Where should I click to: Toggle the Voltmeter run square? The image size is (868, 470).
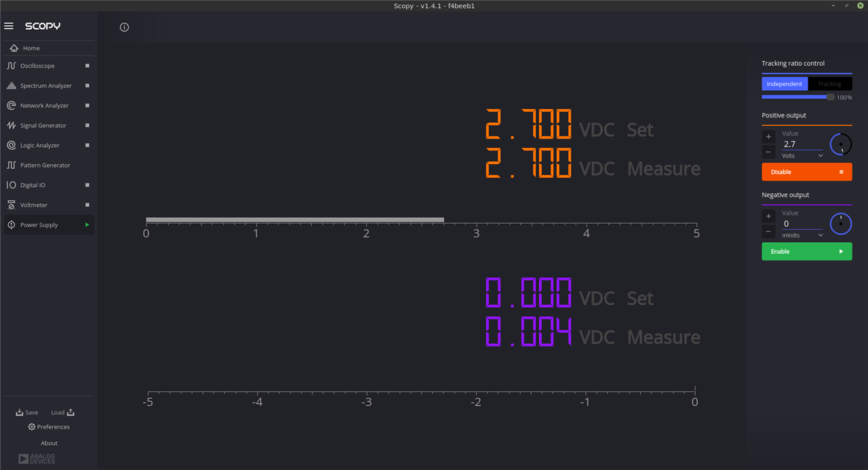pos(87,205)
